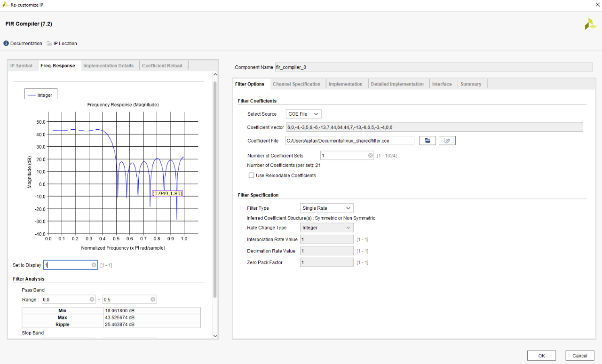Viewport: 602px width, 364px height.
Task: Clear pass band range start 0.0
Action: [x=92, y=300]
